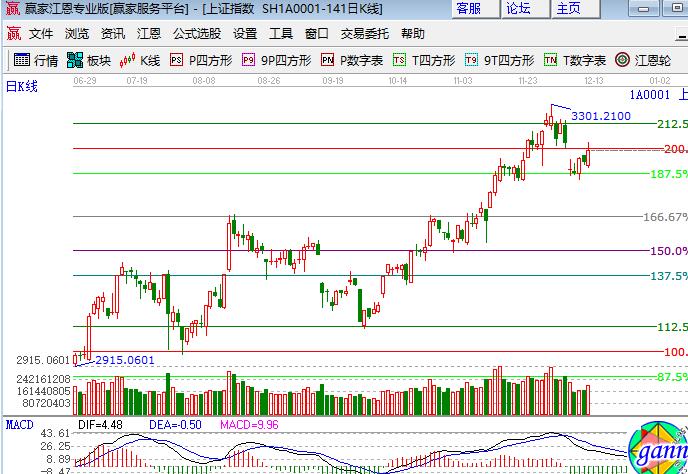Select the P四方形 tool
Screen dimensions: 688x474
coord(200,60)
